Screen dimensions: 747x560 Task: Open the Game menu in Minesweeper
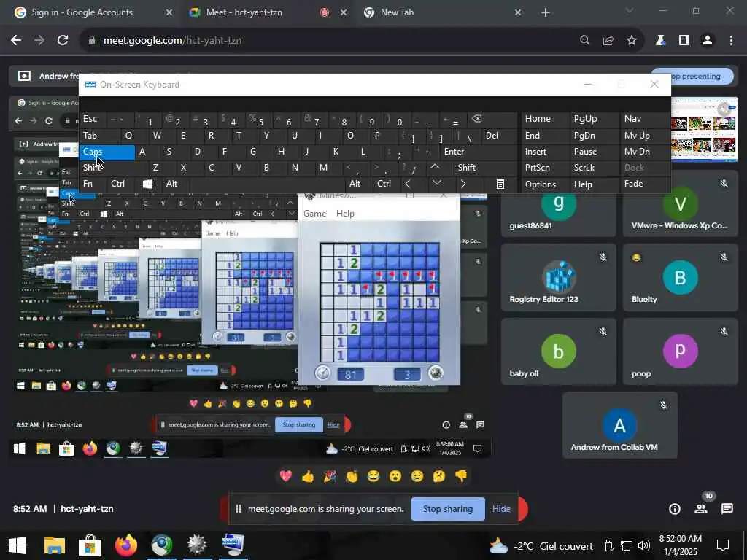pos(315,214)
